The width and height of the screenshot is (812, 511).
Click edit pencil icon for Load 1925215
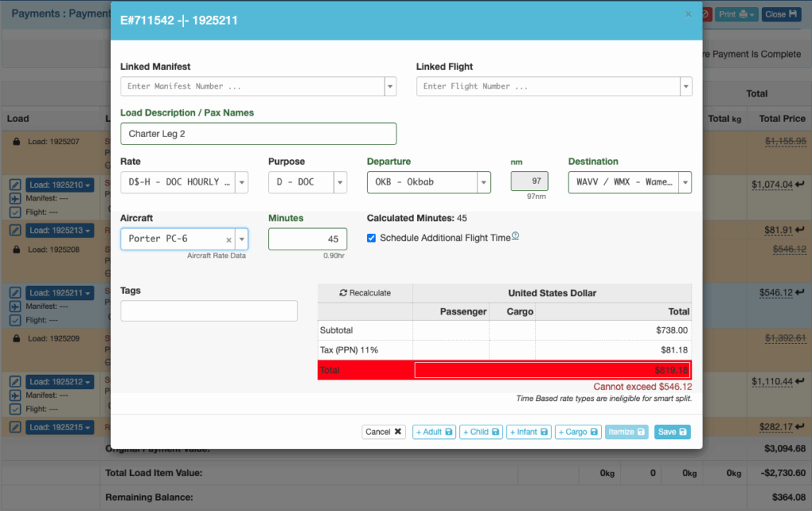[x=15, y=427]
